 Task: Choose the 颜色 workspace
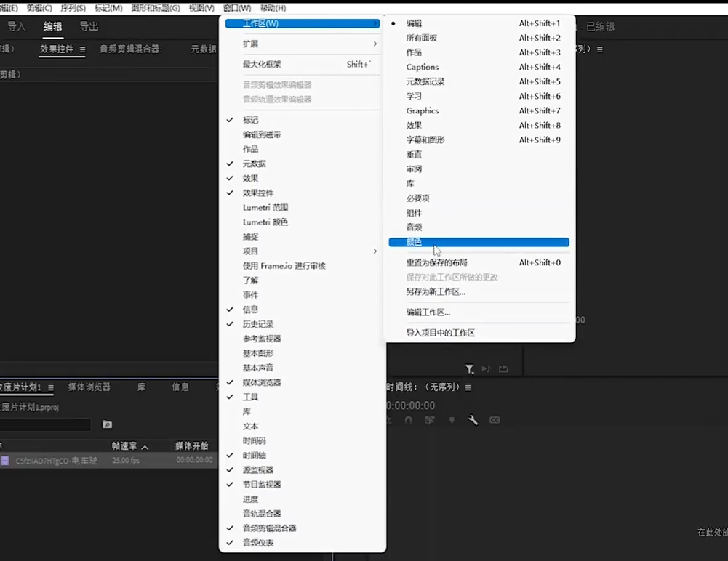479,242
